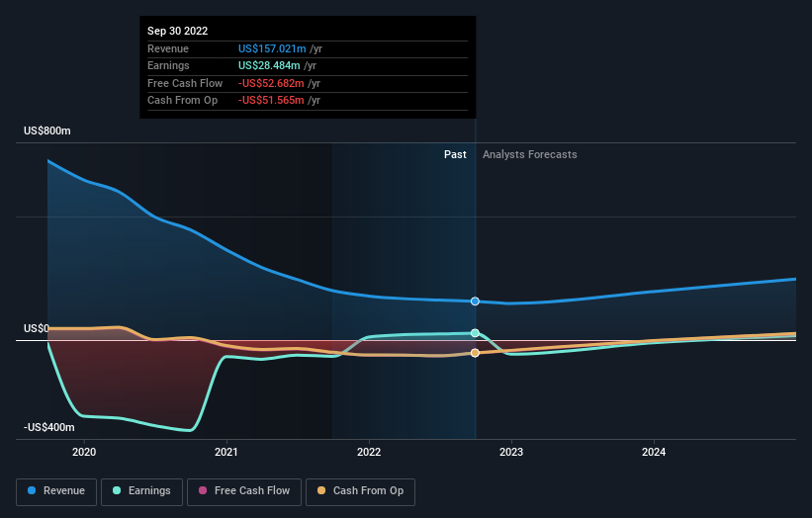
Task: Click the 2024 x-axis label
Action: [x=654, y=452]
